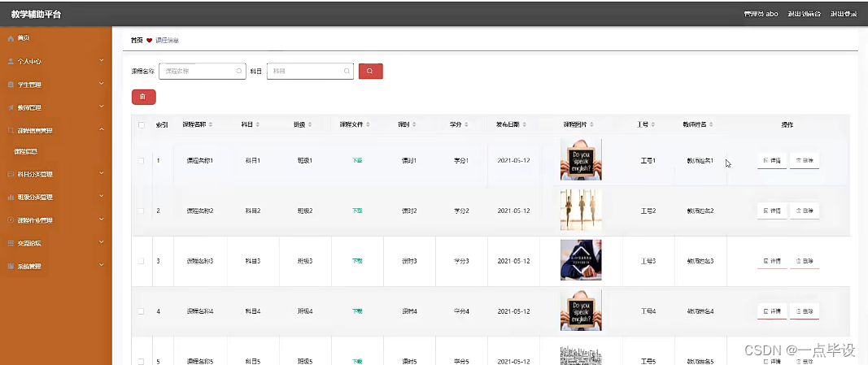868x365 pixels.
Task: Expand 教师管理 menu chevron
Action: 102,106
